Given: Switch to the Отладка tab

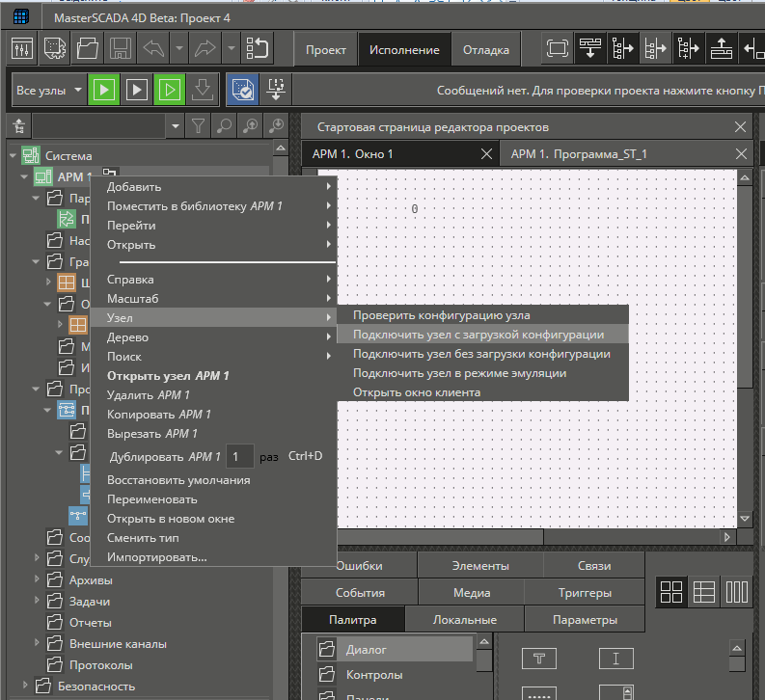Looking at the screenshot, I should [486, 50].
